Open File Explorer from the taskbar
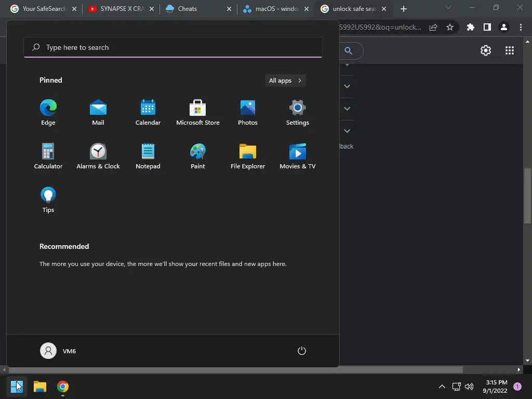Screen dimensions: 532x399 pos(39,387)
